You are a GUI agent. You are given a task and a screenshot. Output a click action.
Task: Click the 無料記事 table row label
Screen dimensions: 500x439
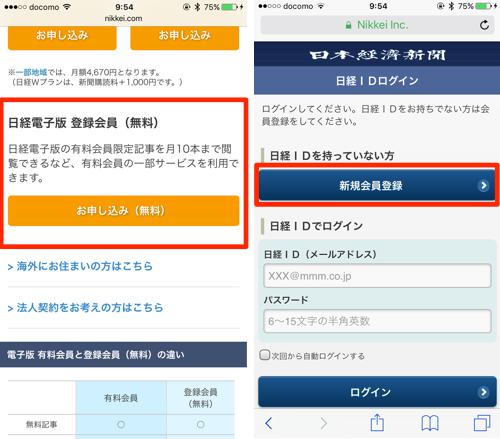pos(42,424)
